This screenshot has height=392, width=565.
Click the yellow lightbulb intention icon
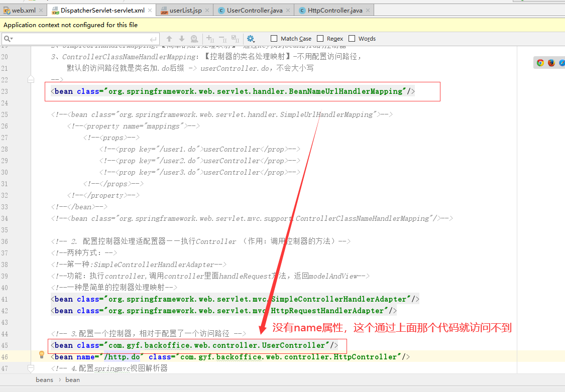[42, 354]
